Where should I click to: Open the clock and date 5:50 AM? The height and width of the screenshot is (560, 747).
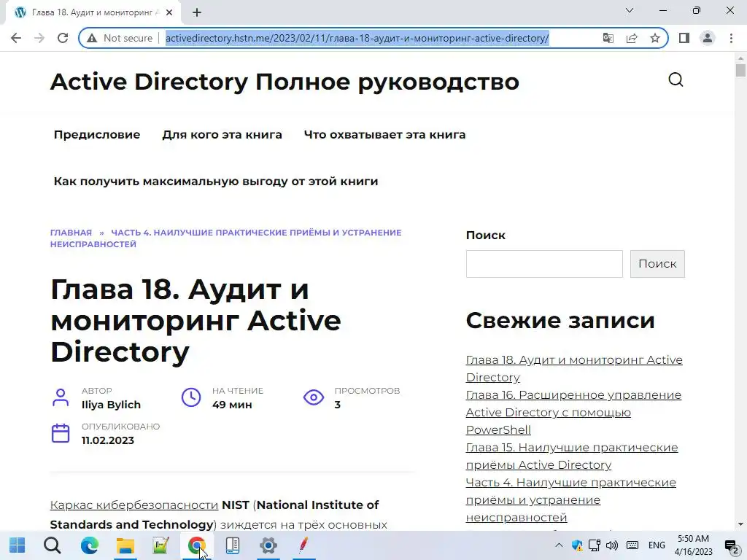click(694, 545)
